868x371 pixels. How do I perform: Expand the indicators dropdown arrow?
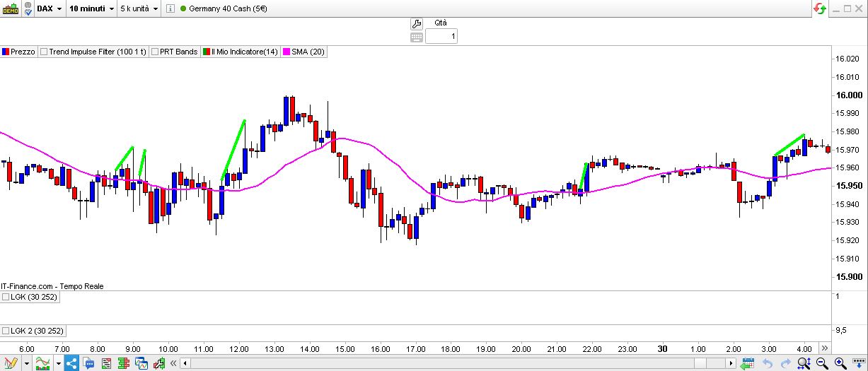(x=57, y=364)
